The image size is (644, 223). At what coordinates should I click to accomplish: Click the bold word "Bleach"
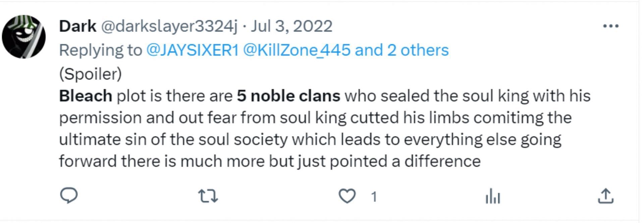point(86,96)
